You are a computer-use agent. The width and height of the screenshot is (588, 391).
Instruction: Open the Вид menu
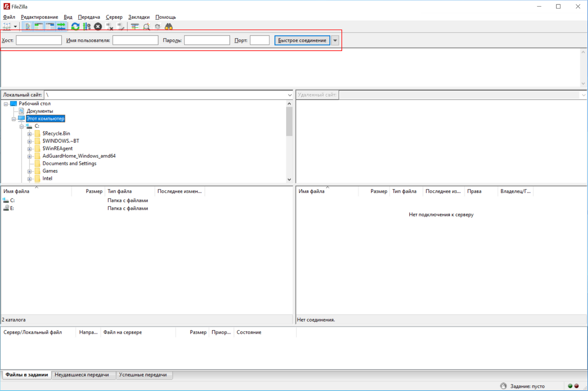(68, 17)
